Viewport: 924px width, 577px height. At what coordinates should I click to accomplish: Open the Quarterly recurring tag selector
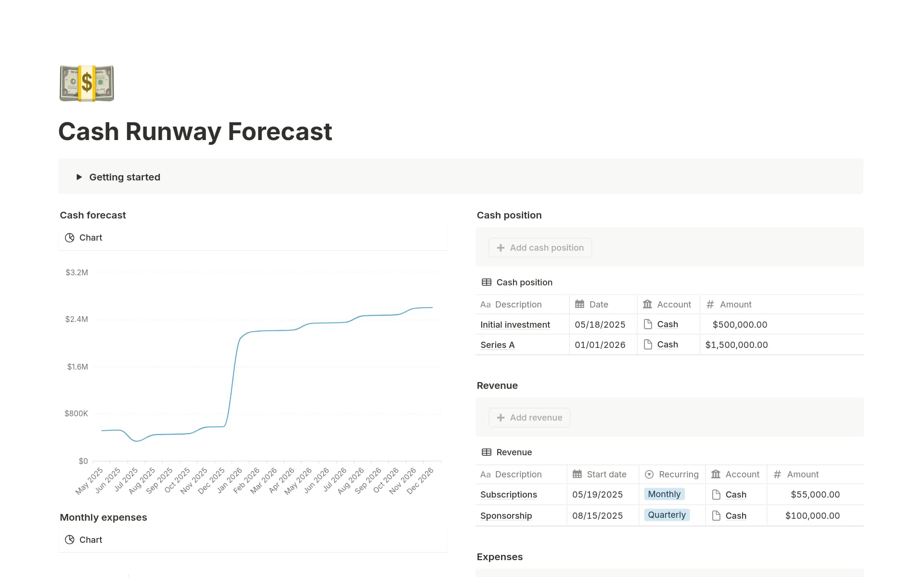pyautogui.click(x=667, y=515)
